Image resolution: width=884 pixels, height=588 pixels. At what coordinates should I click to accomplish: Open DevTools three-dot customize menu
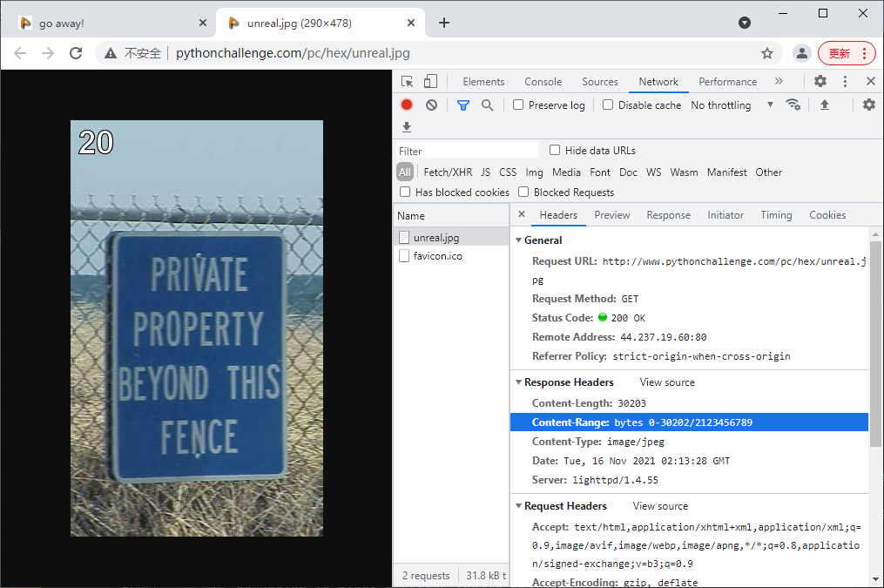point(845,82)
